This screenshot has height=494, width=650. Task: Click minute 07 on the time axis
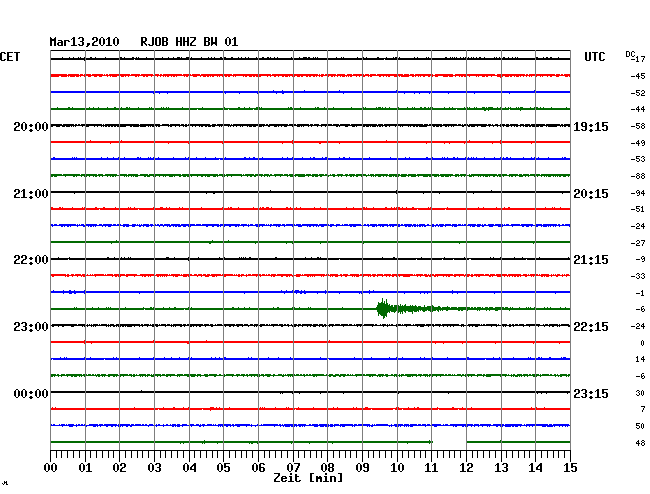(x=293, y=467)
